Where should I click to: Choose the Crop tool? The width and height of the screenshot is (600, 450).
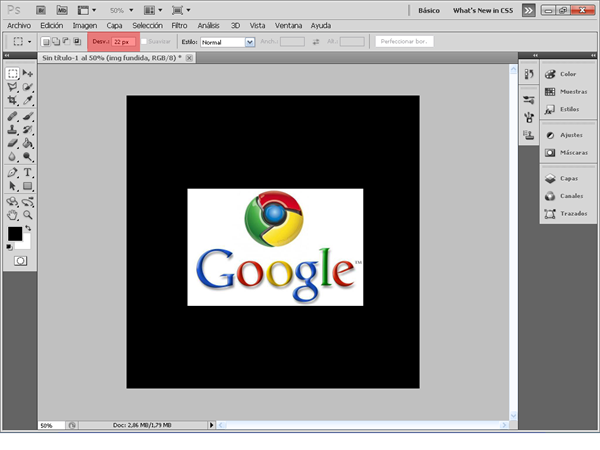(x=13, y=101)
